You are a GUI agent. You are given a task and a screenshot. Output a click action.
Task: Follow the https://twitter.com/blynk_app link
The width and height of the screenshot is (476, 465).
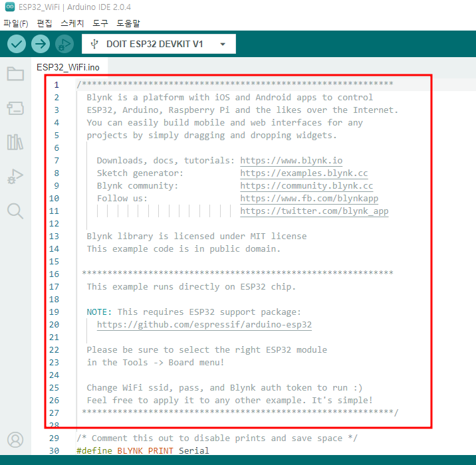pos(314,211)
